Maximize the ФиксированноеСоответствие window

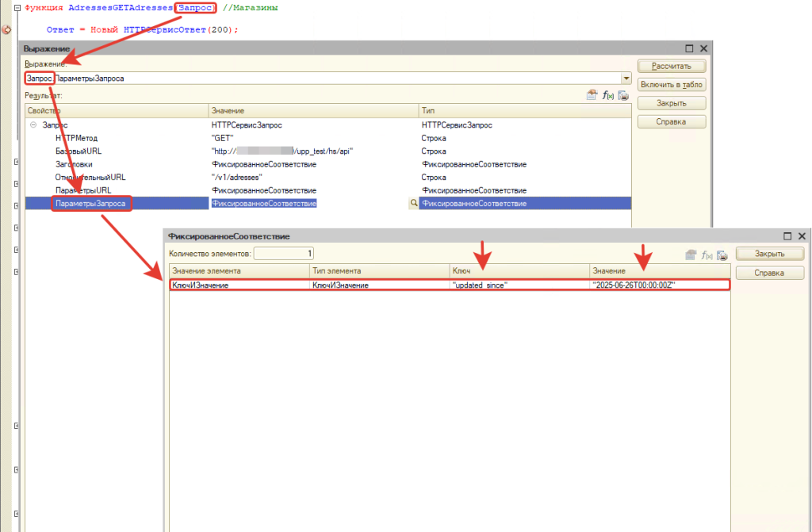[x=787, y=236]
